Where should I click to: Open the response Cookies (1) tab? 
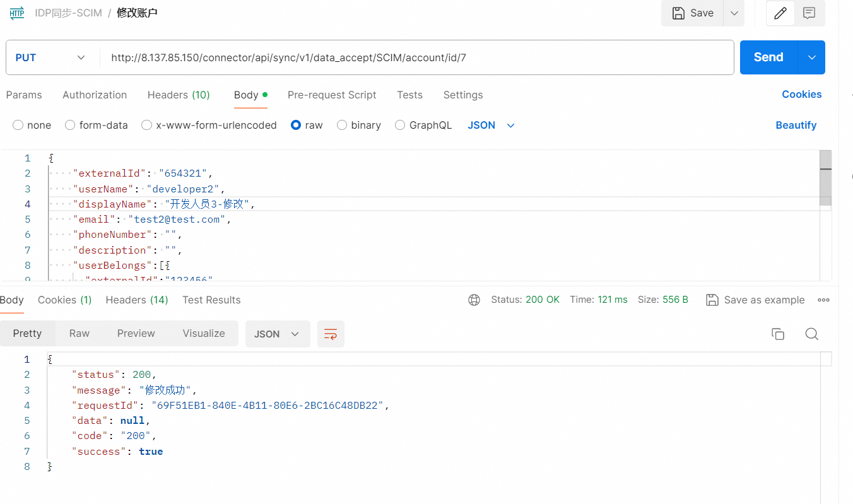point(65,300)
